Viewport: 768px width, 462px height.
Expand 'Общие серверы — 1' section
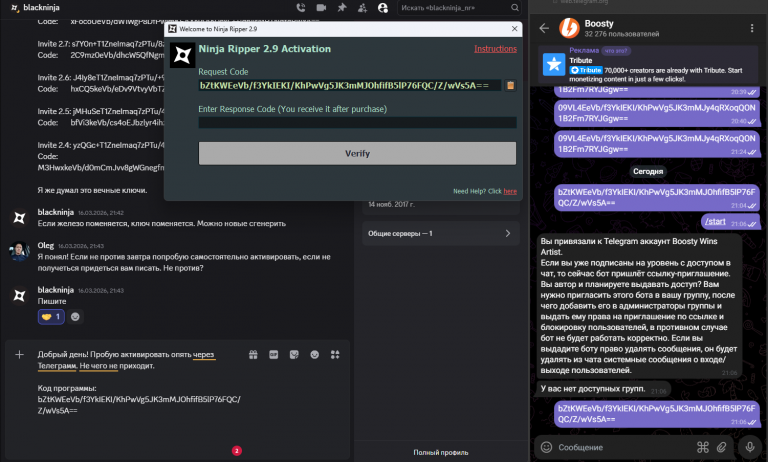440,233
